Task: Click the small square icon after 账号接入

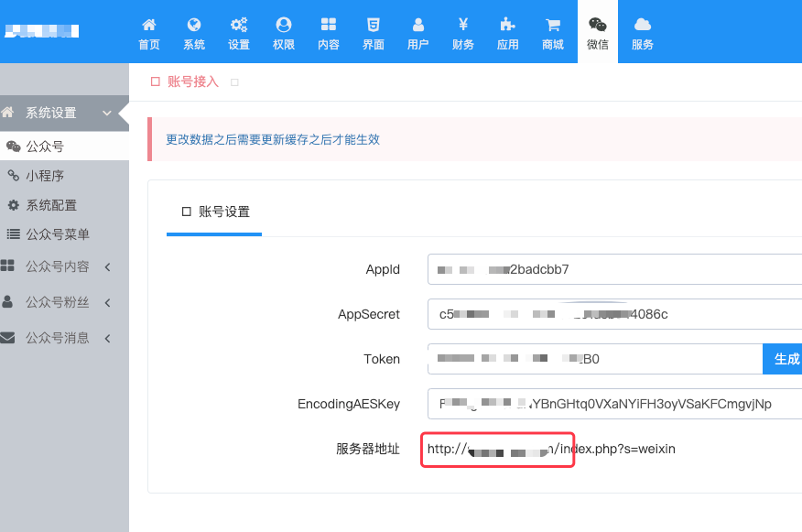Action: point(234,82)
